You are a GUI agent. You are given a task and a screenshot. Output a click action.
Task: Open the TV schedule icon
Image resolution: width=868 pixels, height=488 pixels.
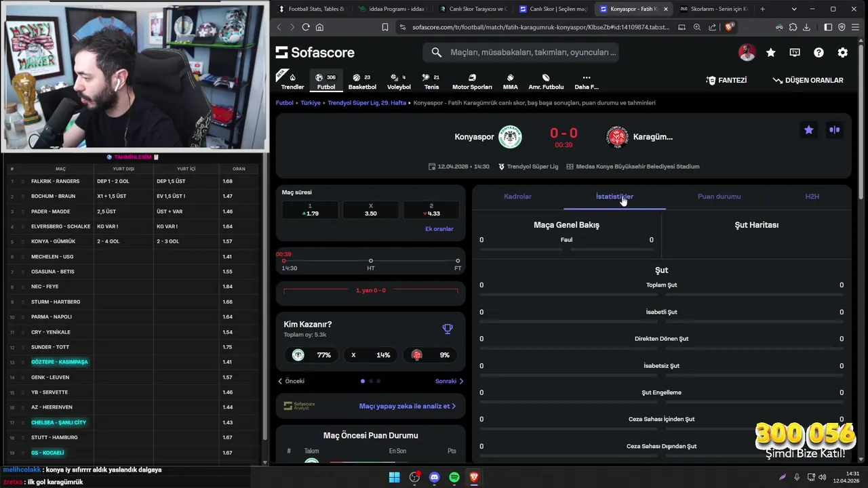point(795,52)
